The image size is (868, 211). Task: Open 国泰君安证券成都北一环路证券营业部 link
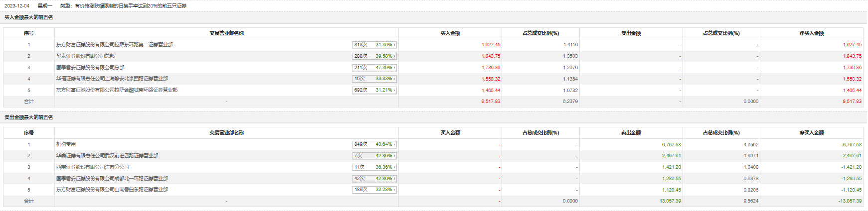click(112, 179)
